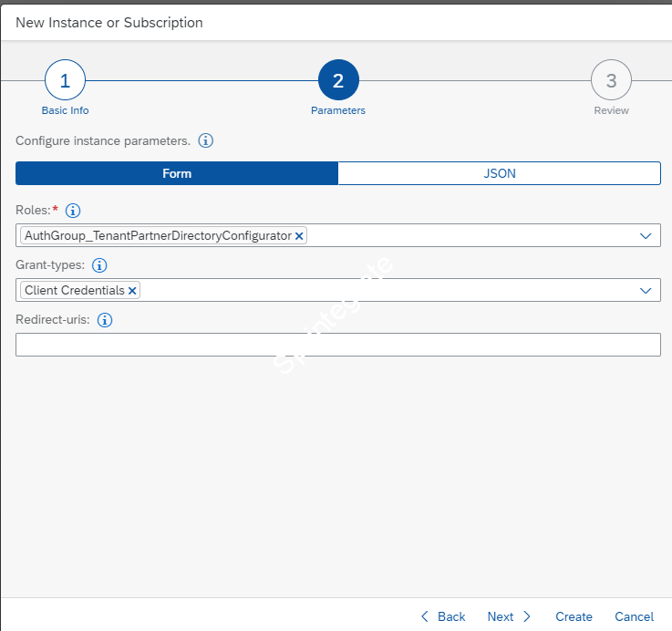This screenshot has width=672, height=631.
Task: Cancel the new instance dialog
Action: pyautogui.click(x=634, y=616)
